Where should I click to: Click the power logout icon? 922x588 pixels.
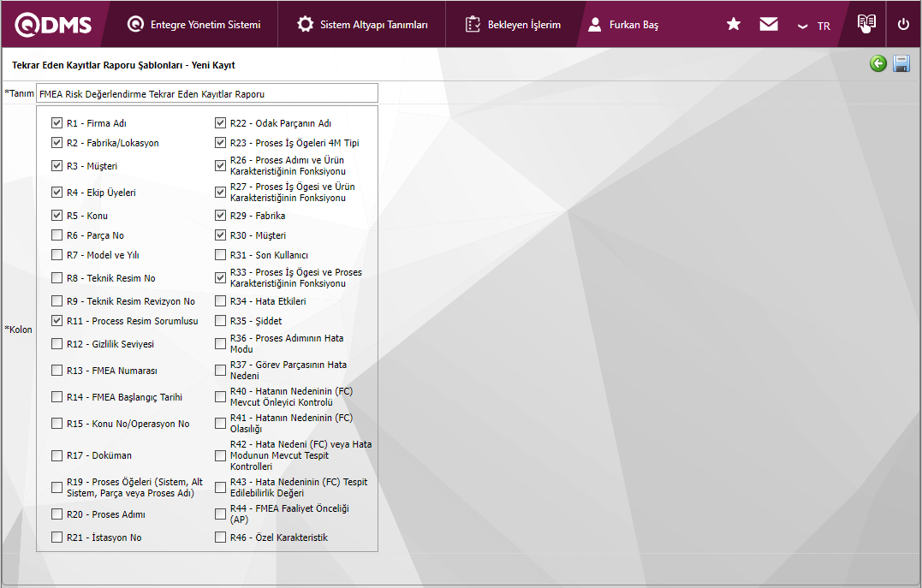903,25
